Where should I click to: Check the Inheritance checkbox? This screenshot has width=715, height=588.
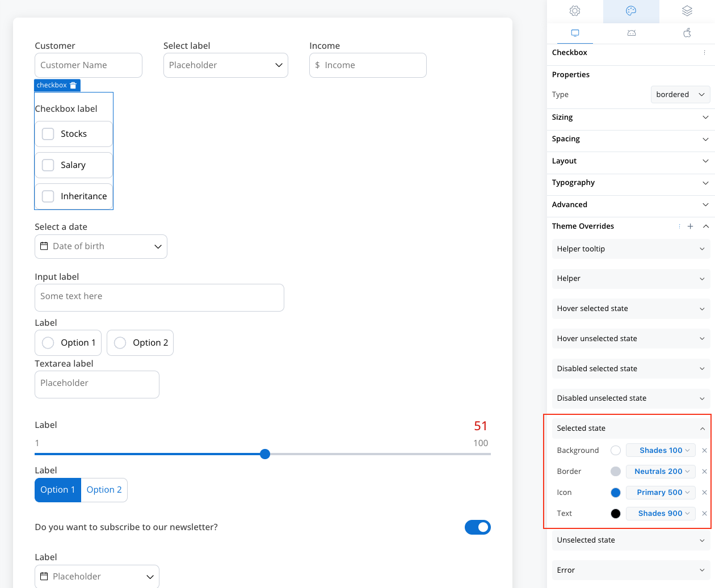click(48, 196)
